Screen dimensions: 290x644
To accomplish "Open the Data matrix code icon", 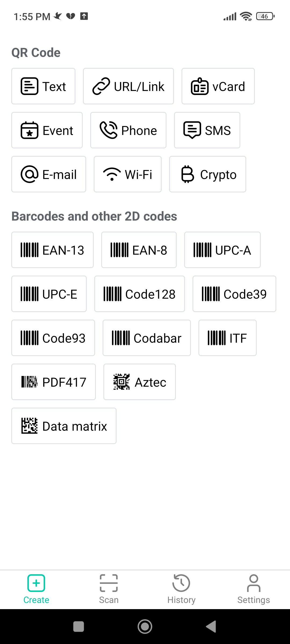I will (x=30, y=426).
